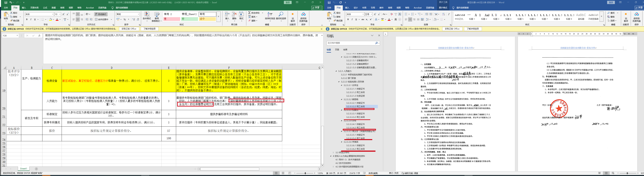Toggle Bold in Word's font group
The height and width of the screenshot is (176, 644).
(x=348, y=19)
